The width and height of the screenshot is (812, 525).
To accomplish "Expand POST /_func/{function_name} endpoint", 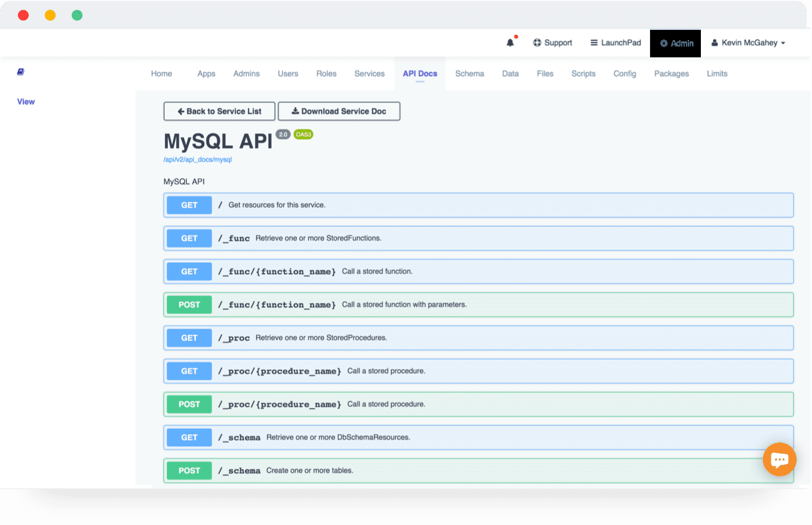I will (x=478, y=305).
